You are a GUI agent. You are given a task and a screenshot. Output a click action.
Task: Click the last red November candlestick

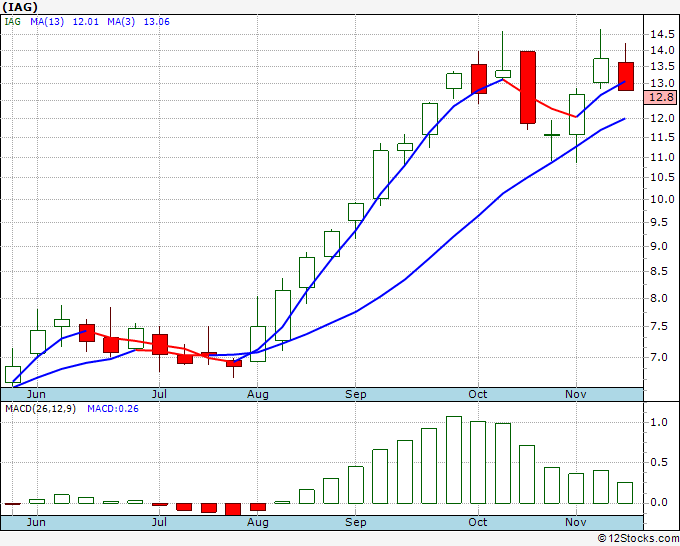point(625,76)
